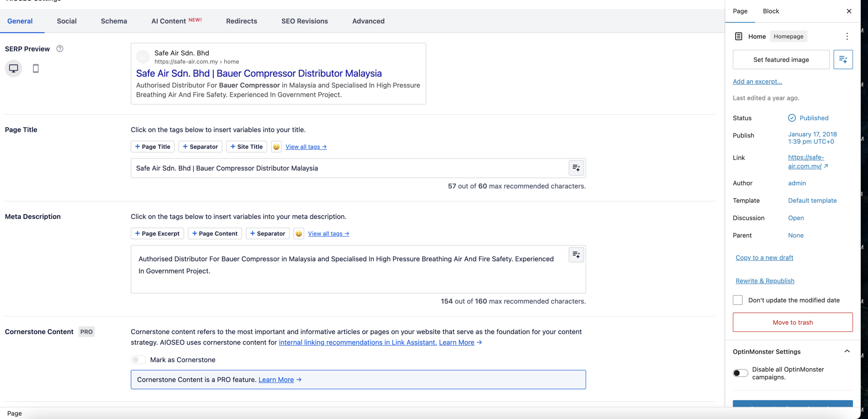The width and height of the screenshot is (868, 419).
Task: Click AI generator icon in Page Title field
Action: 576,168
